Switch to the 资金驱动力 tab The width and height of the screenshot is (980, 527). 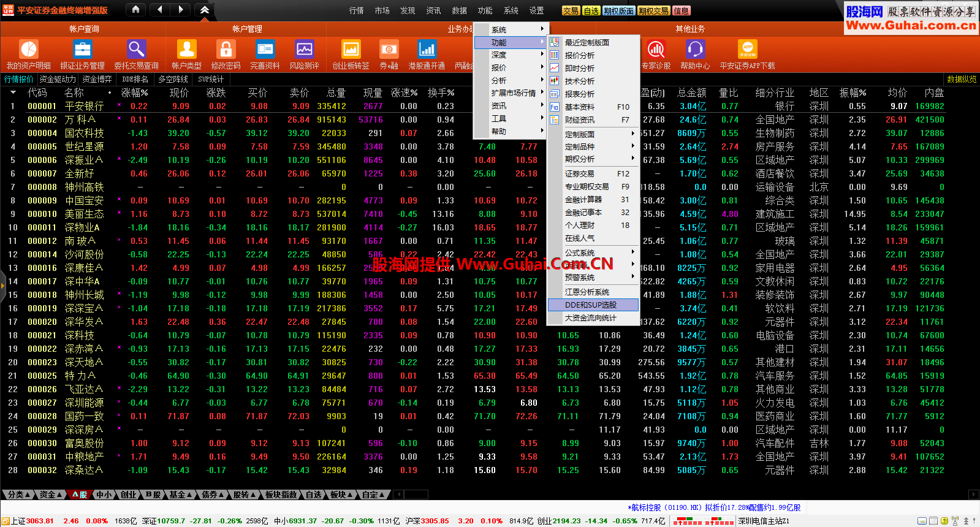click(x=58, y=79)
